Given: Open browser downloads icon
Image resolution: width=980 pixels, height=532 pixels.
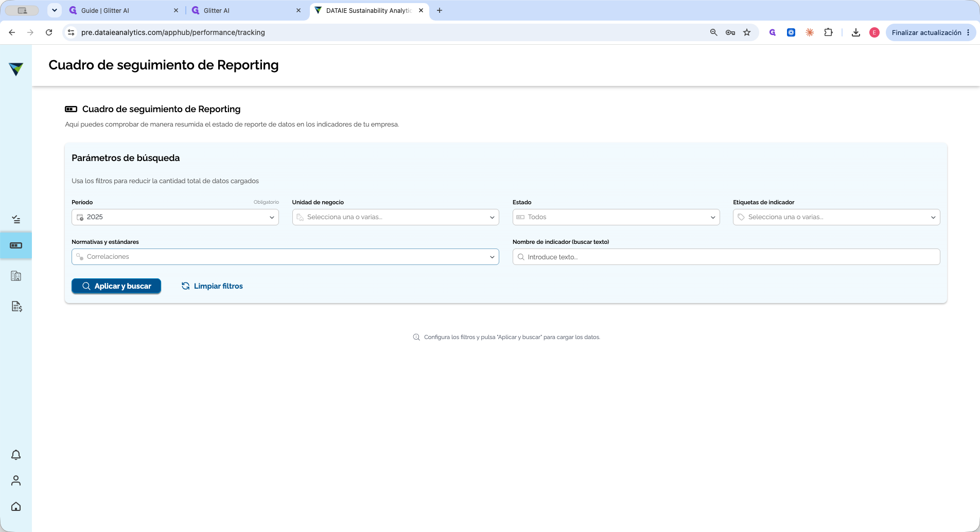Looking at the screenshot, I should click(856, 32).
